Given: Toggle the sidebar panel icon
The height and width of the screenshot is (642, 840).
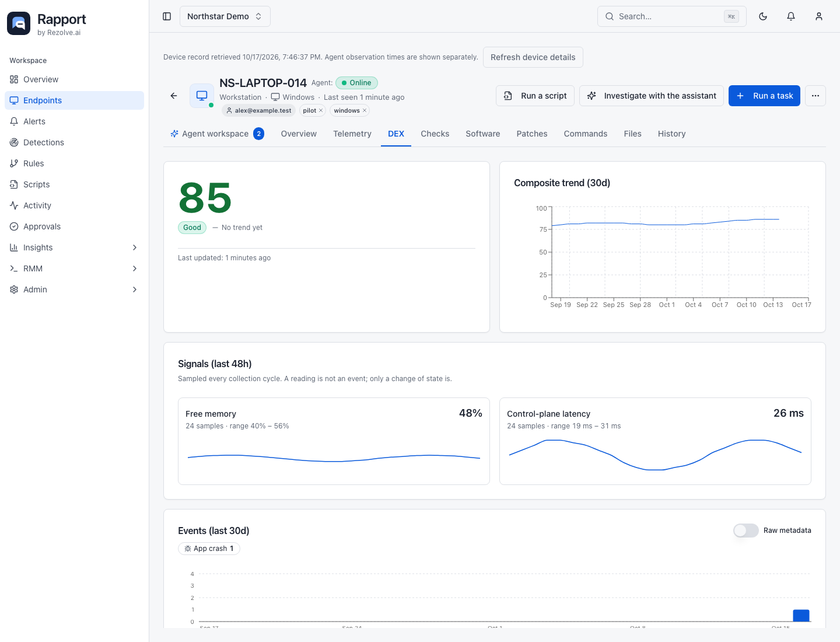Looking at the screenshot, I should (167, 16).
